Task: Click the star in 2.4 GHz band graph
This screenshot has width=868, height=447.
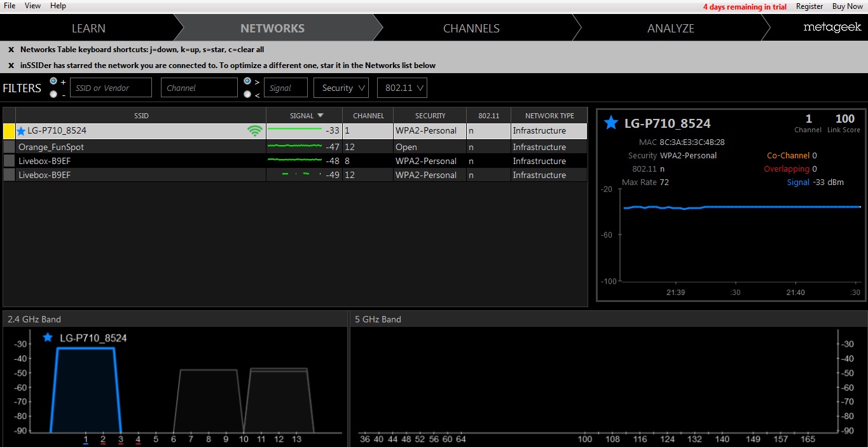Action: coord(48,338)
